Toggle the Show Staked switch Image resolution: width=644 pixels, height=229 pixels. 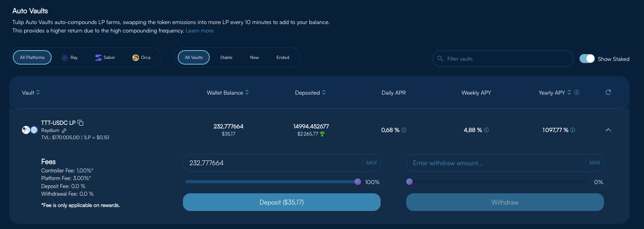[x=587, y=59]
